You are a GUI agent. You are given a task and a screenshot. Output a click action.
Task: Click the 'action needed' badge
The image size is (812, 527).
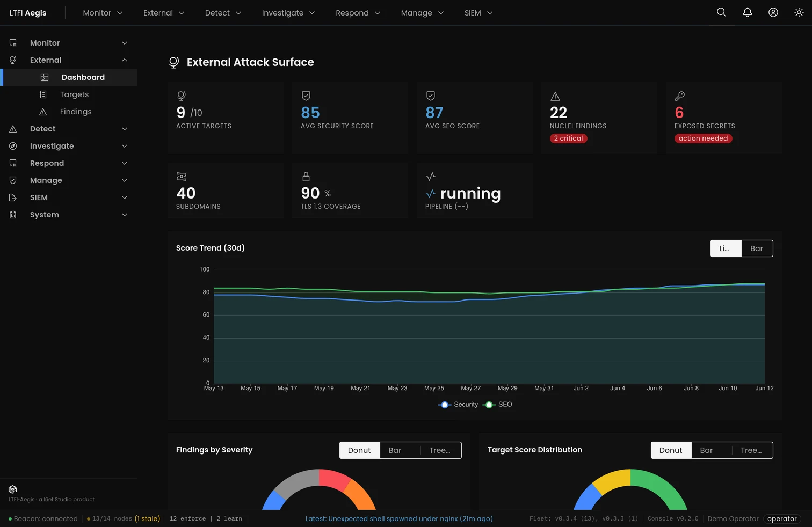pyautogui.click(x=703, y=138)
